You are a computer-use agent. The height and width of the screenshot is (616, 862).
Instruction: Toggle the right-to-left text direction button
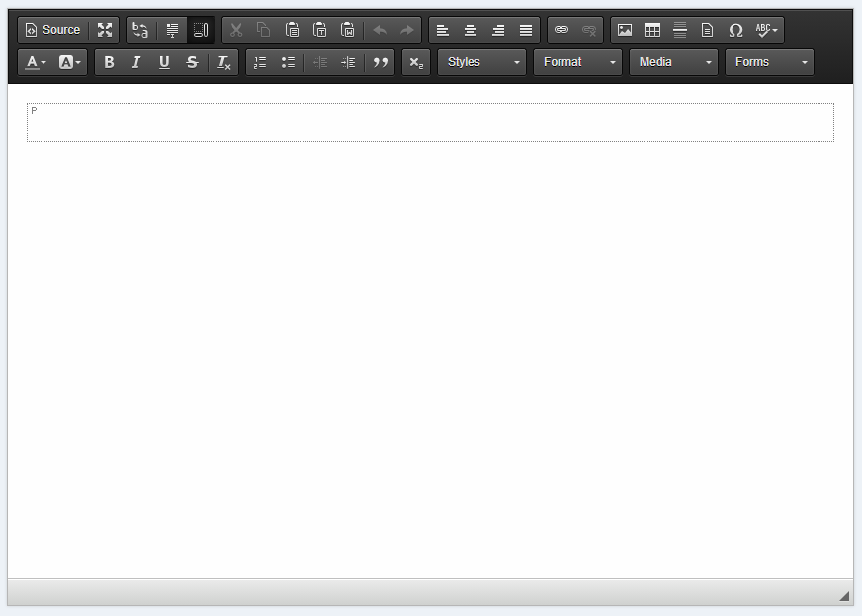click(201, 29)
